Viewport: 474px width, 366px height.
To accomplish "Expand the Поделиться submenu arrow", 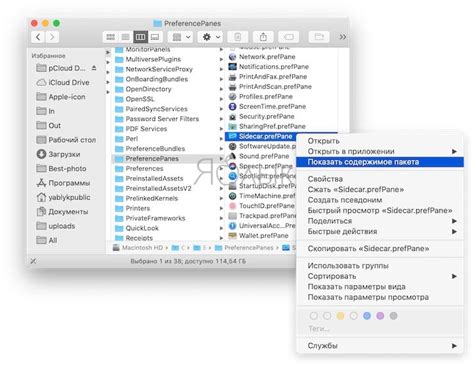I will (454, 221).
